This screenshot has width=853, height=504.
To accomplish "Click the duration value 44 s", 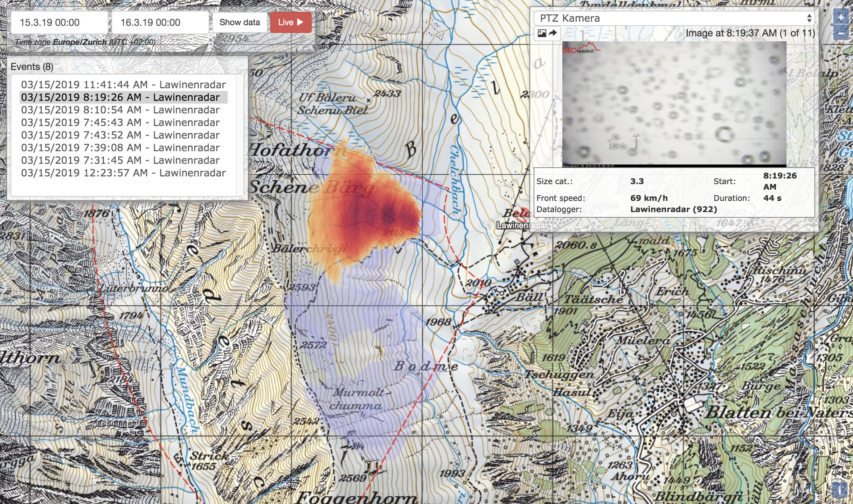I will click(772, 198).
